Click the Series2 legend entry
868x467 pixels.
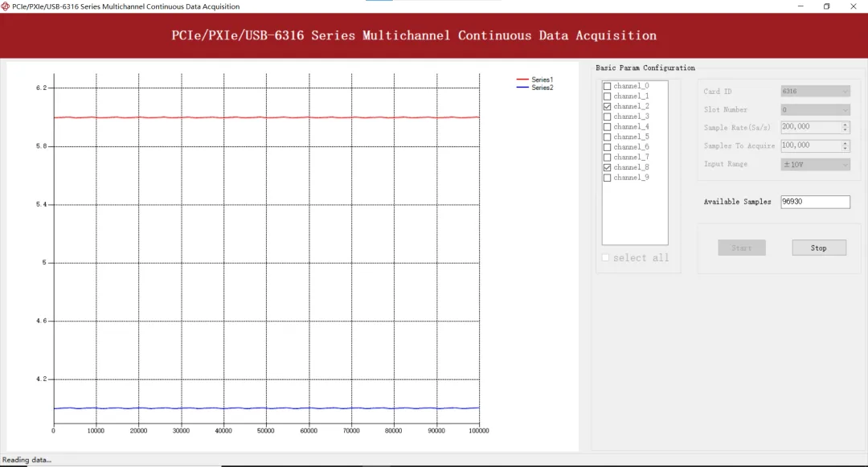click(534, 88)
